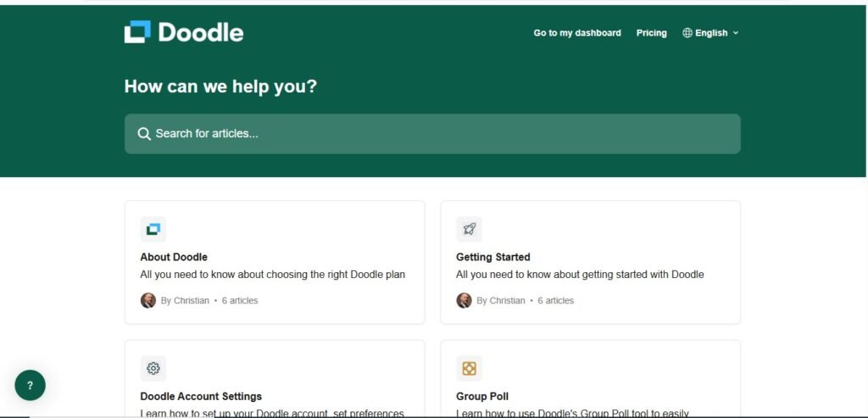Click the gear icon for Account Settings
868x418 pixels.
tap(153, 368)
